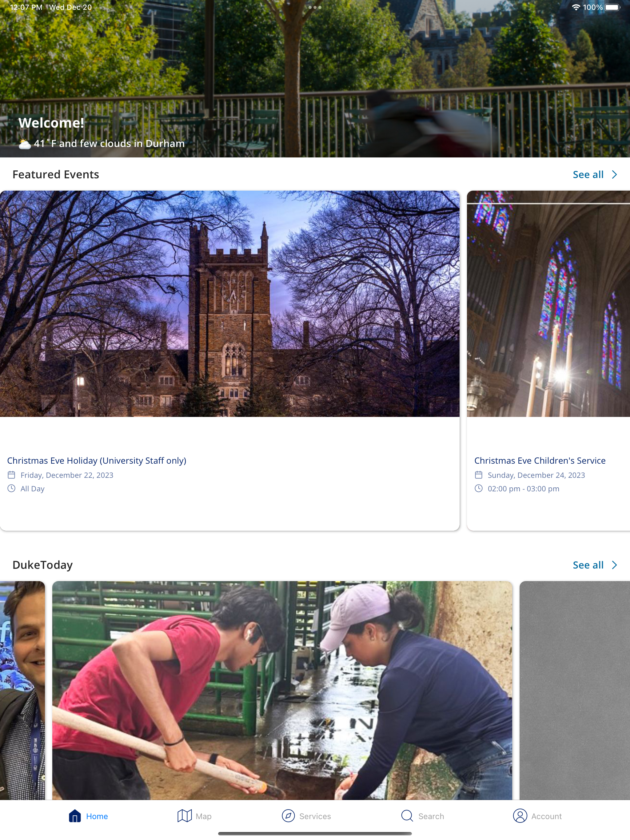The height and width of the screenshot is (840, 630).
Task: Tap '41°F and few clouds in Durham'
Action: point(109,144)
